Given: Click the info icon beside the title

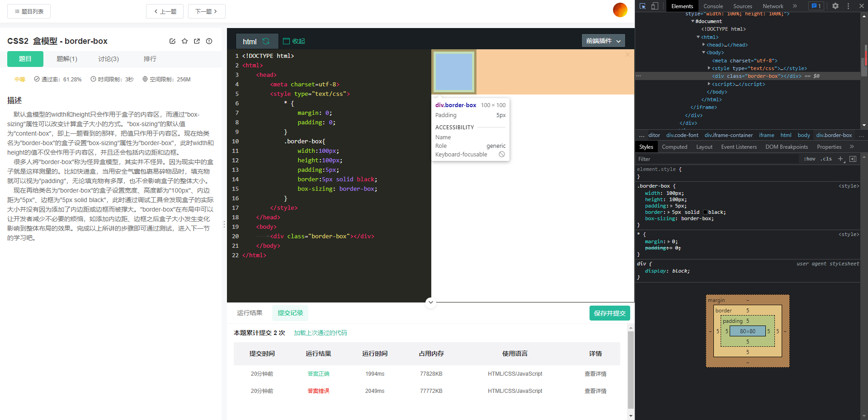Looking at the screenshot, I should (x=209, y=41).
